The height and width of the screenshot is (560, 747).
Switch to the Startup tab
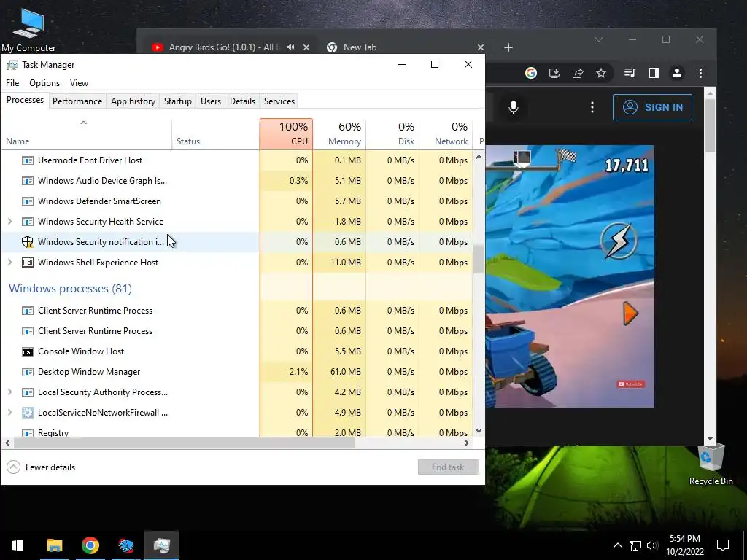[x=178, y=101]
